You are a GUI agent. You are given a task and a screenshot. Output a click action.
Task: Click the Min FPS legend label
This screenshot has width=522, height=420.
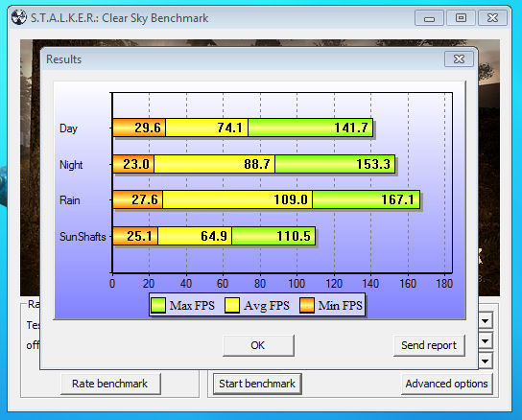click(341, 306)
